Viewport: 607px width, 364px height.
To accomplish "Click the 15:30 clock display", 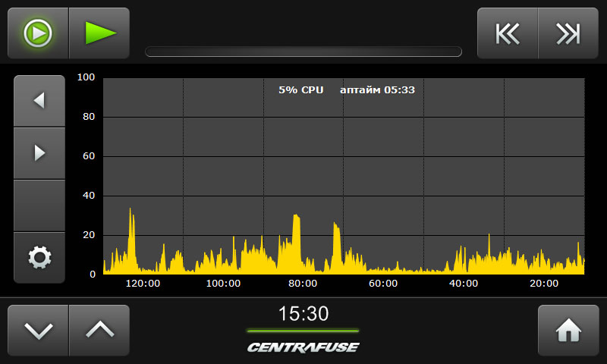I will pos(303,314).
